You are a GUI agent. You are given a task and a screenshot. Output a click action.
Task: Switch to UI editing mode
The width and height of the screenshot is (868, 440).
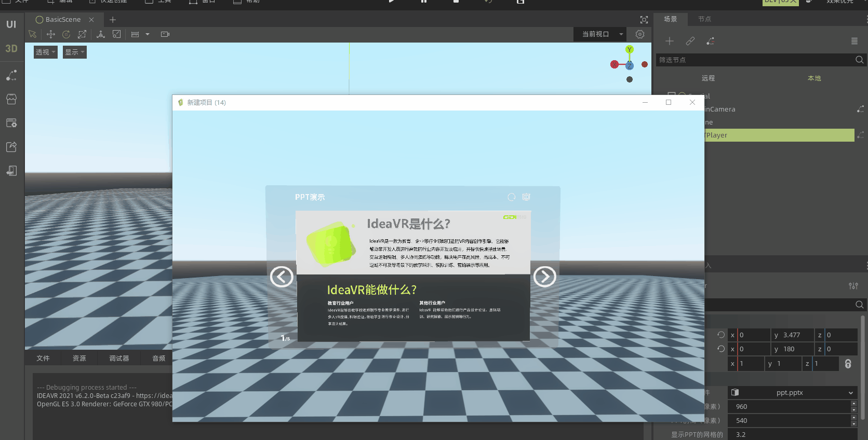coord(11,24)
